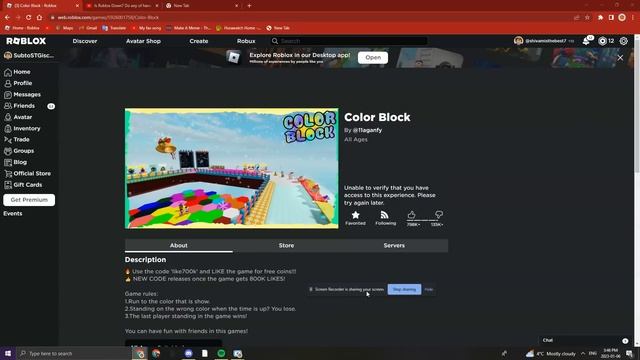The width and height of the screenshot is (640, 360).
Task: Open the Chat panel
Action: click(x=585, y=340)
